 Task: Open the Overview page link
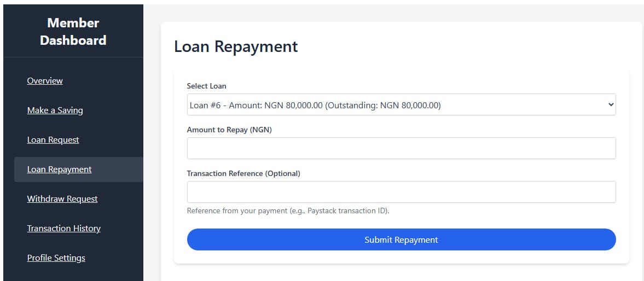coord(45,81)
